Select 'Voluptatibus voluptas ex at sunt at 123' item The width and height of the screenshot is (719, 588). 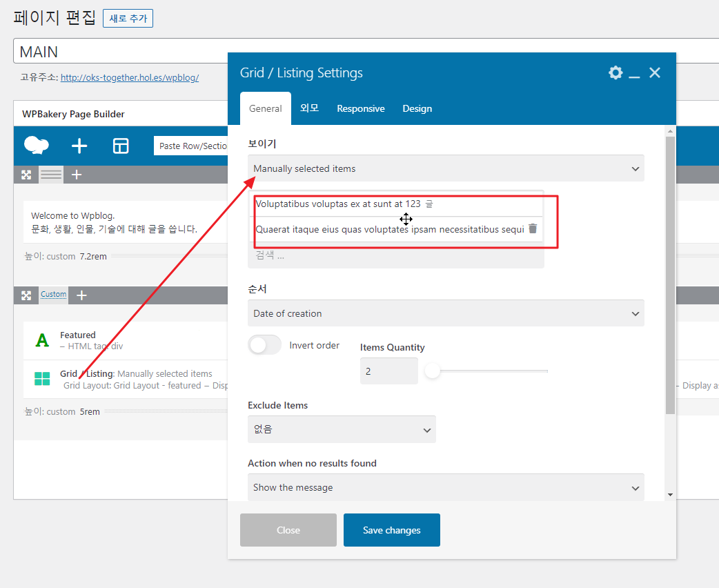pos(337,204)
